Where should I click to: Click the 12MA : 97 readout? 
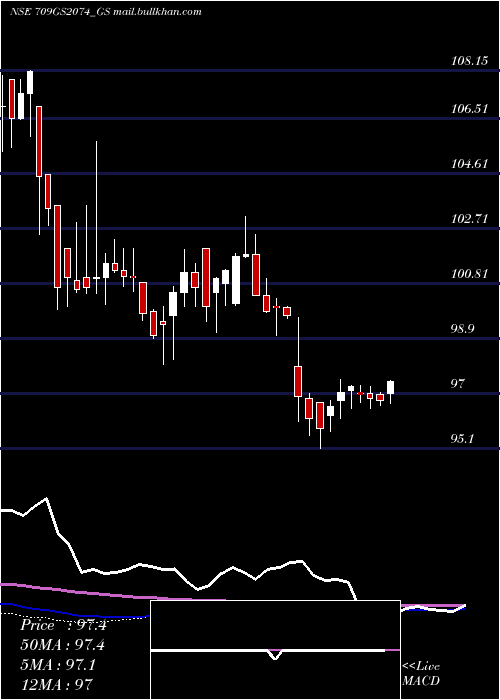[x=56, y=684]
